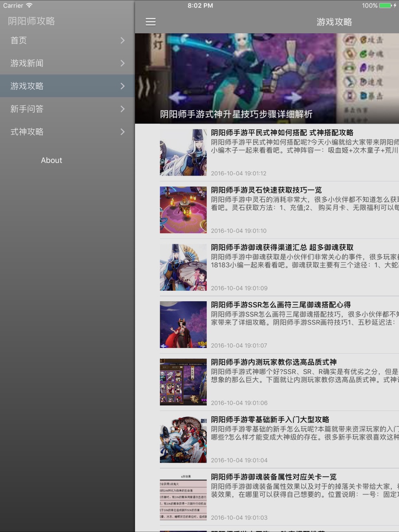Tap thumbnail of 内测玩家教你选高品质式神 article
This screenshot has height=532, width=399.
click(x=183, y=382)
